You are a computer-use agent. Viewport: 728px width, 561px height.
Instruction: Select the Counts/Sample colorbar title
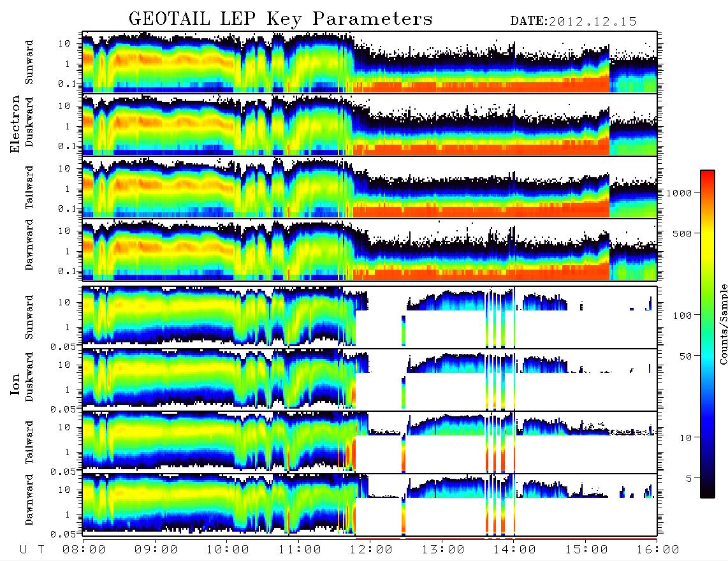(x=723, y=324)
